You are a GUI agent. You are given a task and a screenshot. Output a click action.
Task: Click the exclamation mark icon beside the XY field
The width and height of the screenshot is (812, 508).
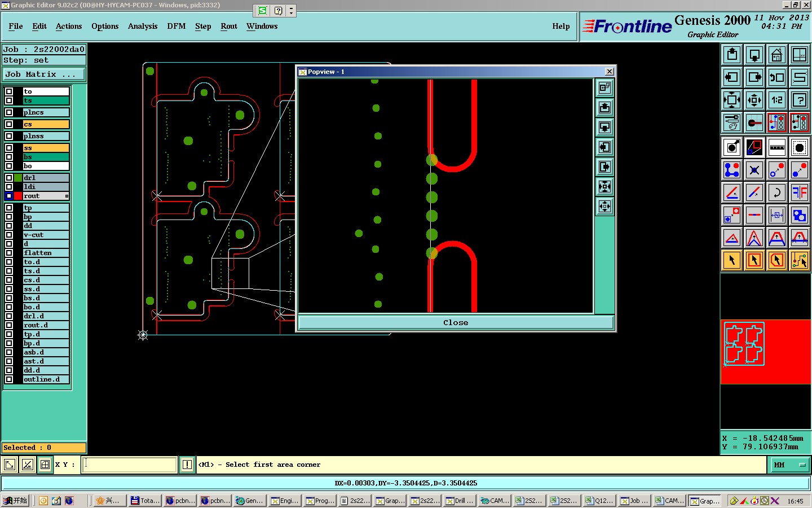coord(187,465)
